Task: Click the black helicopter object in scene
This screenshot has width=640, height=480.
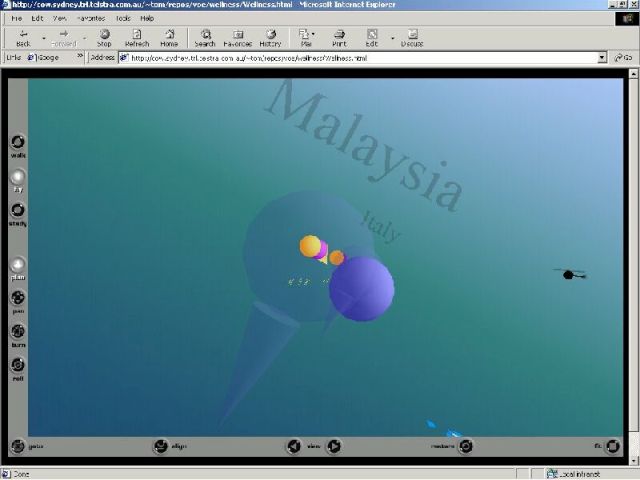Action: [570, 274]
